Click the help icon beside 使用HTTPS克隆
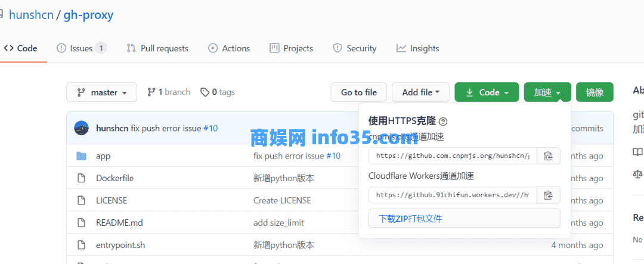This screenshot has width=644, height=264. click(x=442, y=122)
